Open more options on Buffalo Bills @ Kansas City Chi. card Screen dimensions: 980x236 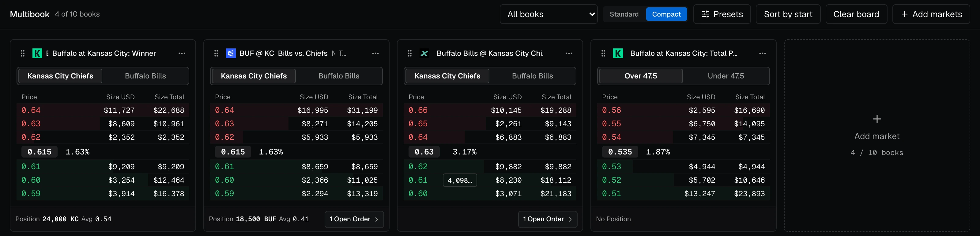pyautogui.click(x=569, y=53)
